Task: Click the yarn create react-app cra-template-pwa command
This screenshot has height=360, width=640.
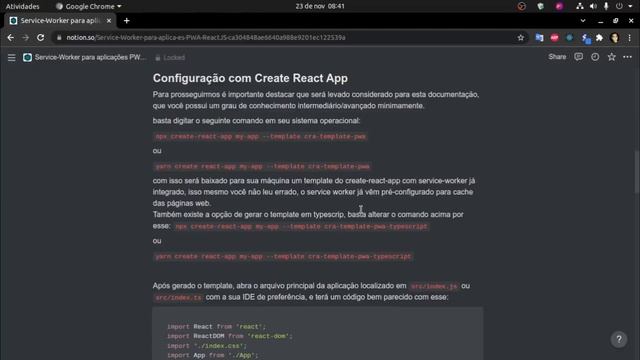Action: (x=262, y=166)
